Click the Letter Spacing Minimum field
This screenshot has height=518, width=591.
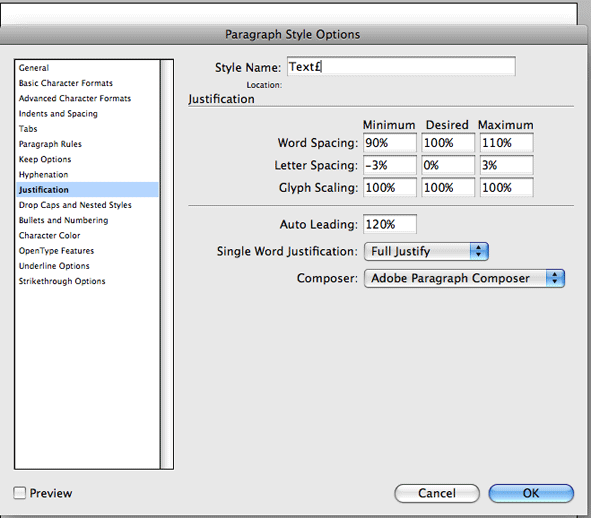[x=390, y=165]
